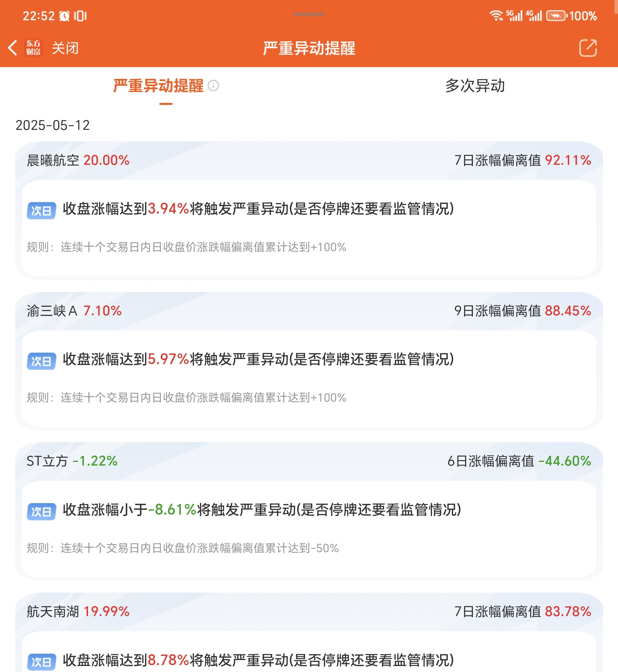Open the share icon in header
This screenshot has height=672, width=618.
coord(588,48)
